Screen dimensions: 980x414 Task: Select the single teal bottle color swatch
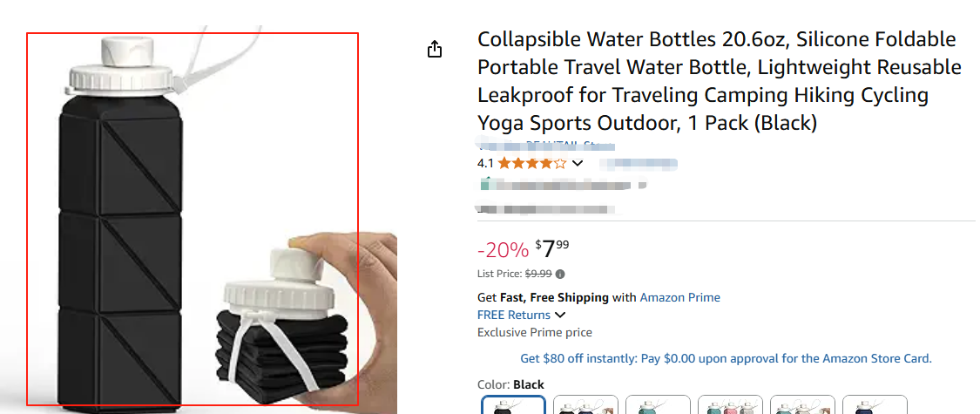[659, 405]
